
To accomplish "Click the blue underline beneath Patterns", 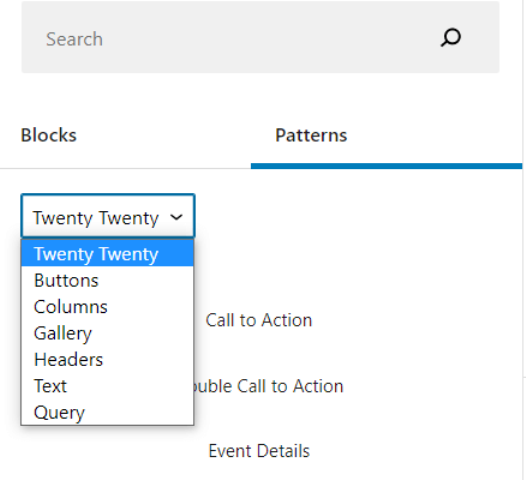I will point(386,166).
